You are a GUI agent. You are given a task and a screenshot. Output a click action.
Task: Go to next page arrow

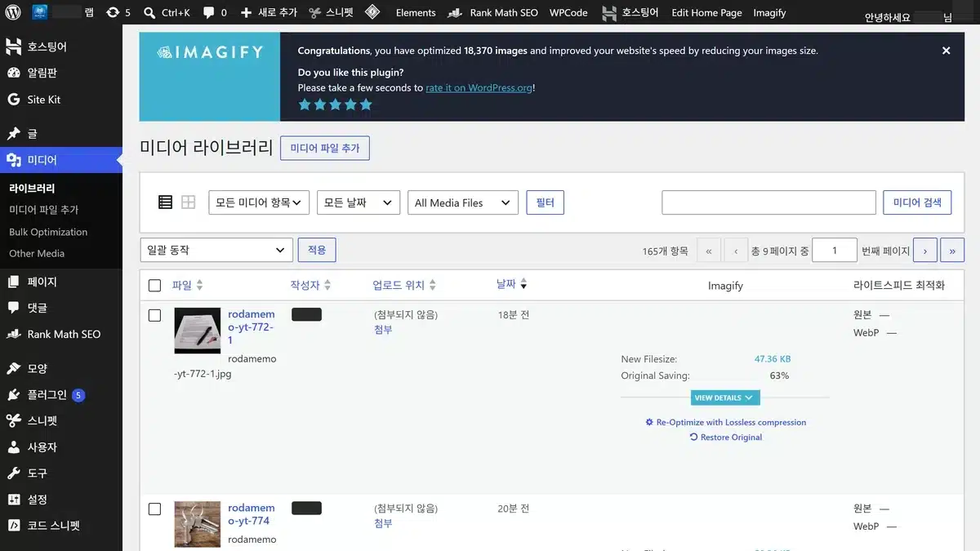click(924, 251)
